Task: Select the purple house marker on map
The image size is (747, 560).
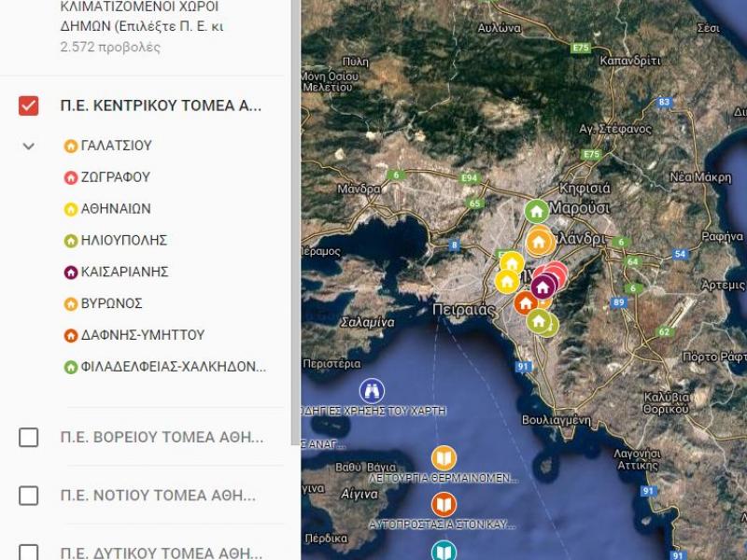Action: pos(543,287)
